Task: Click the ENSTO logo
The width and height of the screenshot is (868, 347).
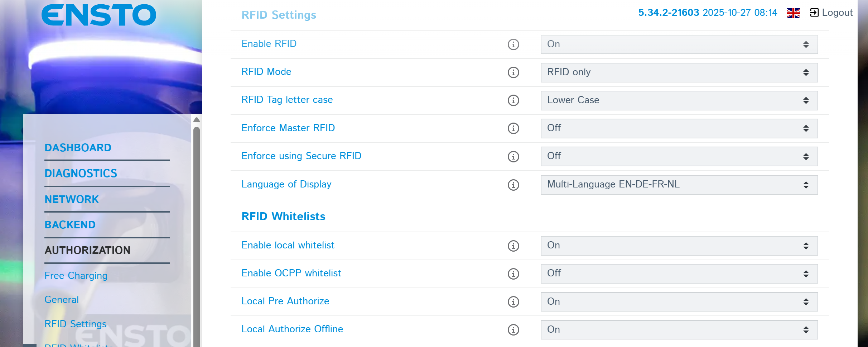Action: click(x=99, y=15)
